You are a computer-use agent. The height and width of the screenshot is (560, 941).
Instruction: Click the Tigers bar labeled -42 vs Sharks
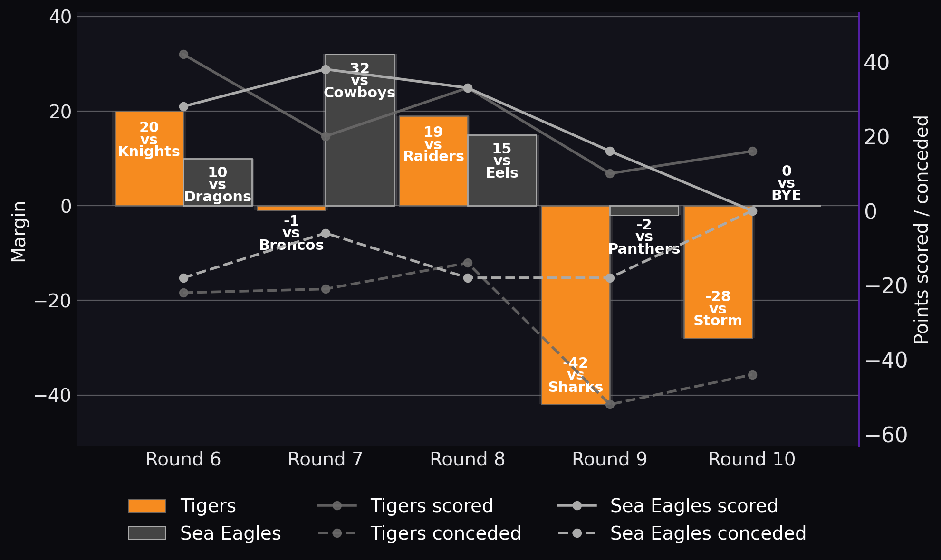[x=576, y=305]
